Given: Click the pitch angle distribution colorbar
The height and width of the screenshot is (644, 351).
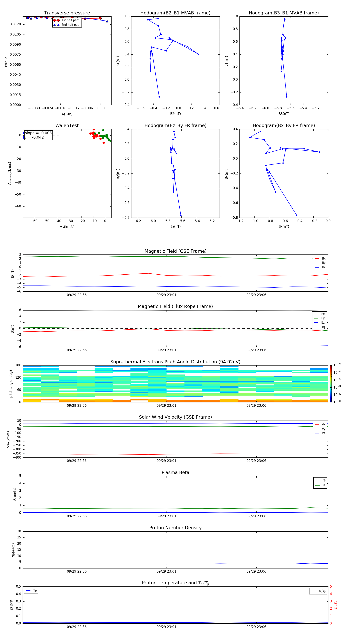Looking at the screenshot, I should tap(331, 383).
